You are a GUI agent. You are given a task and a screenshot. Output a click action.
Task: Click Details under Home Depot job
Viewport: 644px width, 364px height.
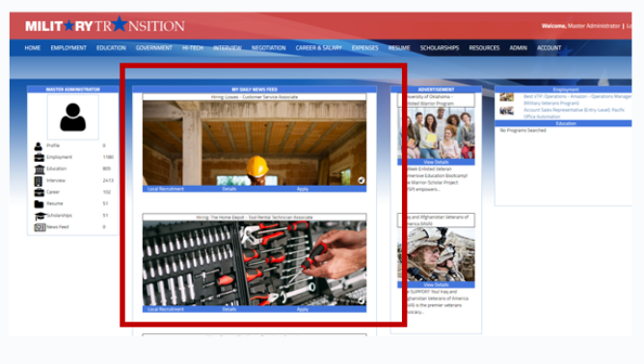(x=229, y=309)
